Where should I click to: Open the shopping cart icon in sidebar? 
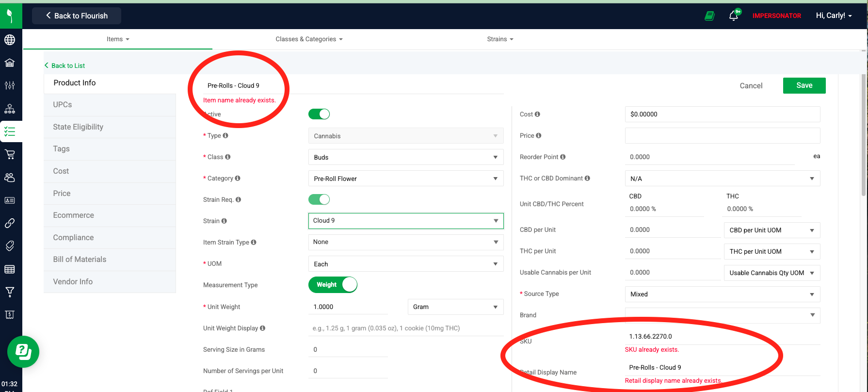[x=10, y=154]
